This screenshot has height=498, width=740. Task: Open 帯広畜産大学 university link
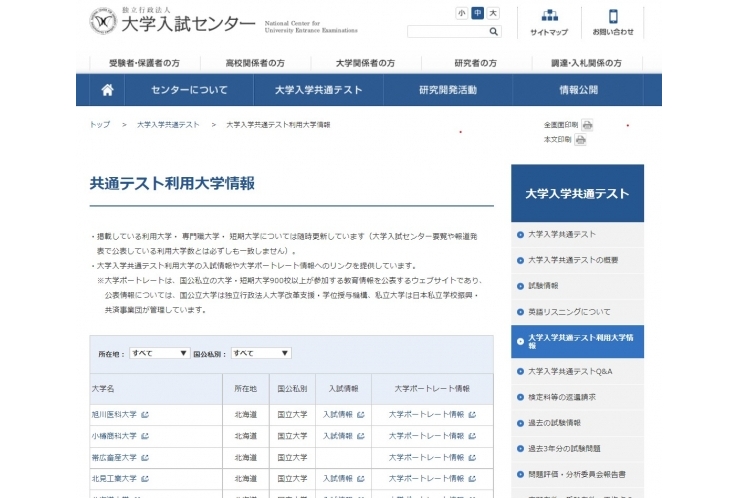[114, 457]
